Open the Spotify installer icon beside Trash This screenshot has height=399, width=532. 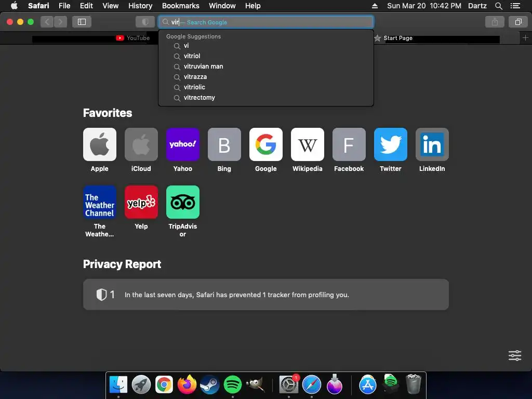pyautogui.click(x=391, y=383)
